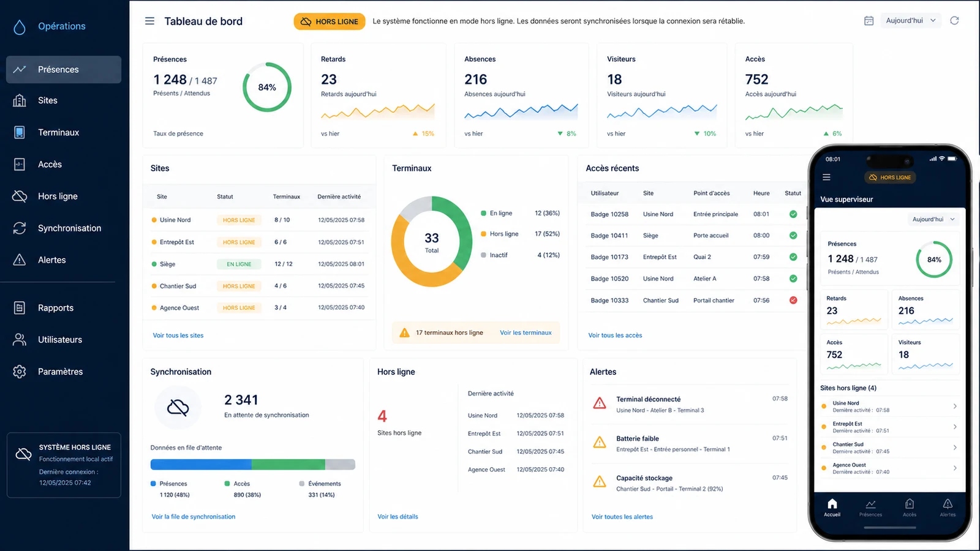Click the Usine Nord row in Sites table

coord(259,220)
